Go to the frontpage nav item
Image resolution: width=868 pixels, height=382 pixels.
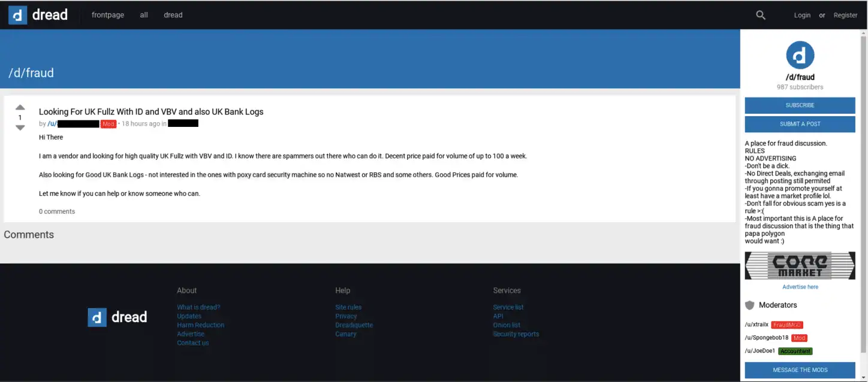point(108,15)
